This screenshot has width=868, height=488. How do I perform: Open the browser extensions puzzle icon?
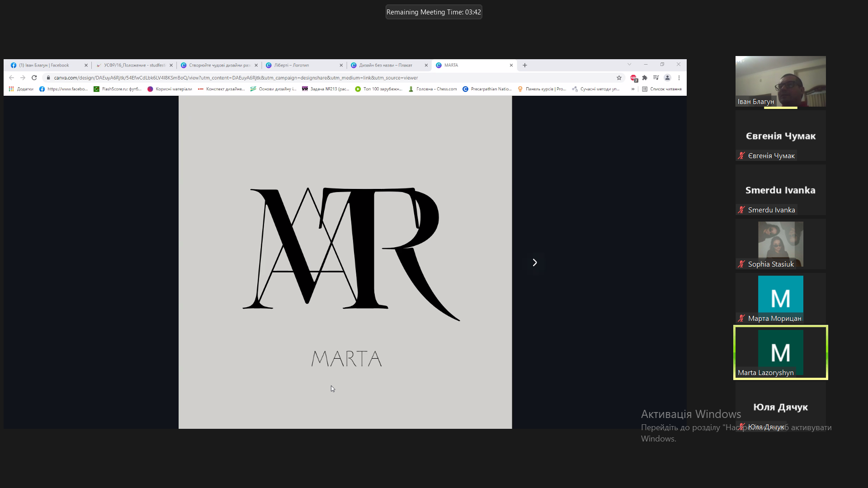645,78
